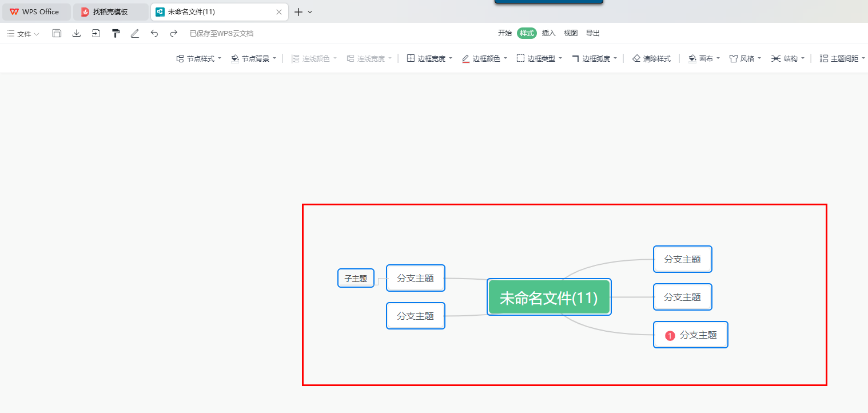Viewport: 868px width, 413px height.
Task: Click the 边框宽度 grid icon
Action: (411, 58)
